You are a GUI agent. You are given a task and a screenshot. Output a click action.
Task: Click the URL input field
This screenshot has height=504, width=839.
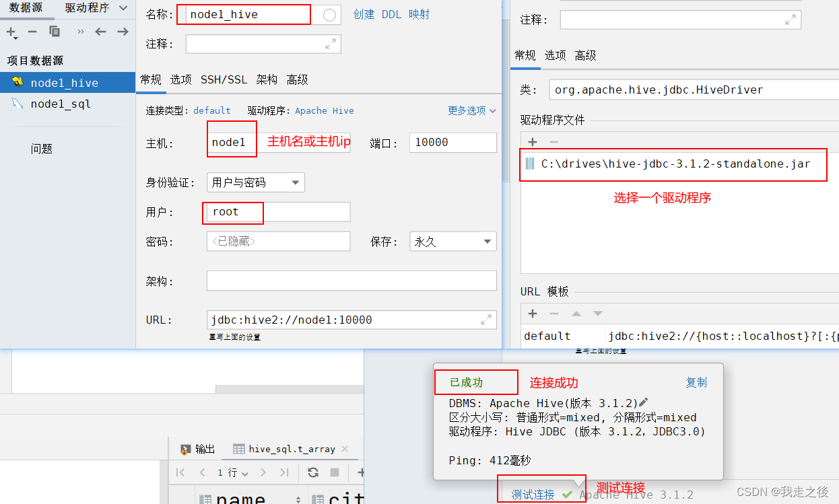[x=351, y=320]
